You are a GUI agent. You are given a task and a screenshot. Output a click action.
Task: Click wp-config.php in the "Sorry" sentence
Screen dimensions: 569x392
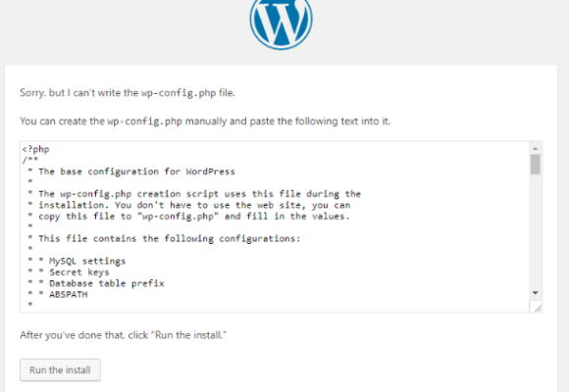point(179,93)
